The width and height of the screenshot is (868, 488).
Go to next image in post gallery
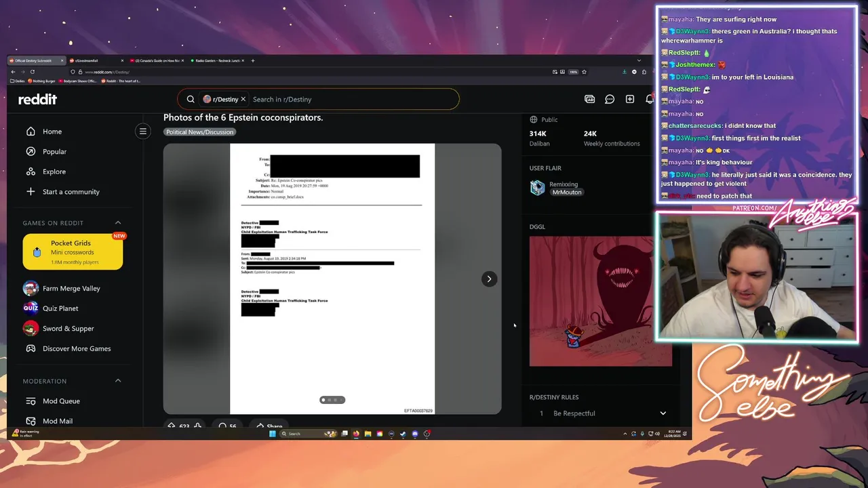[489, 279]
